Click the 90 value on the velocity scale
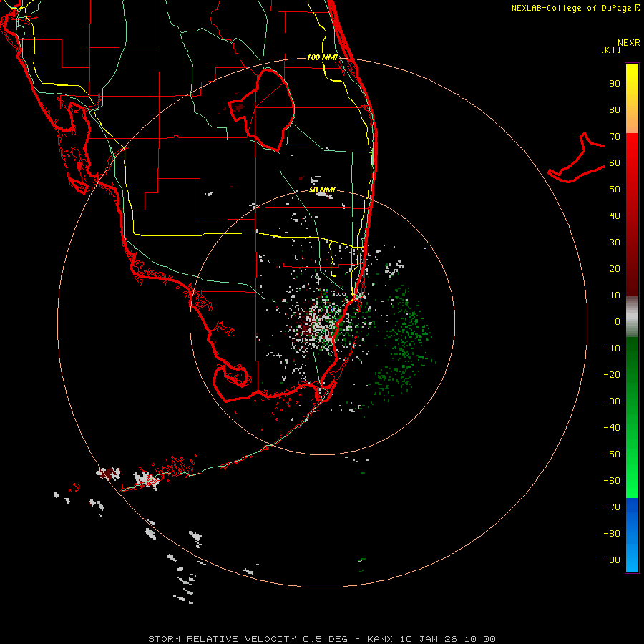This screenshot has height=644, width=644. pyautogui.click(x=615, y=84)
